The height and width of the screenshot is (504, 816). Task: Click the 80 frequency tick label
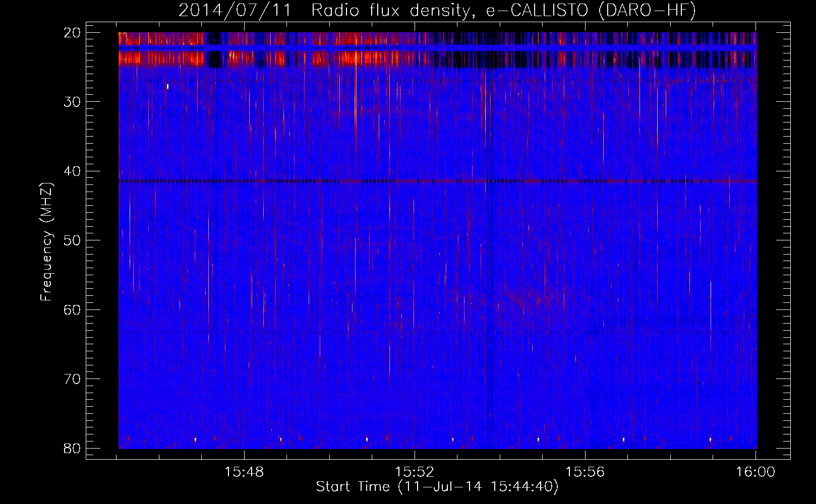[73, 448]
